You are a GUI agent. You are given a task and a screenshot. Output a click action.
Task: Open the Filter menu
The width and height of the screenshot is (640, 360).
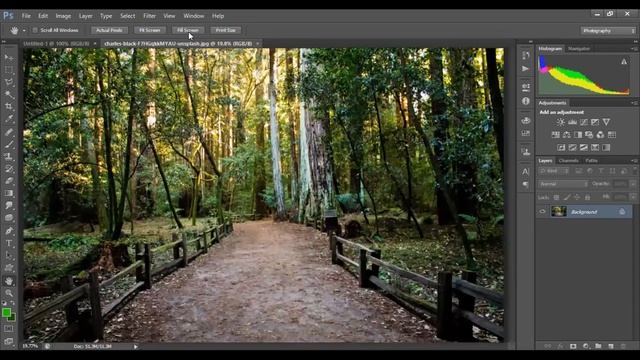[x=149, y=16]
